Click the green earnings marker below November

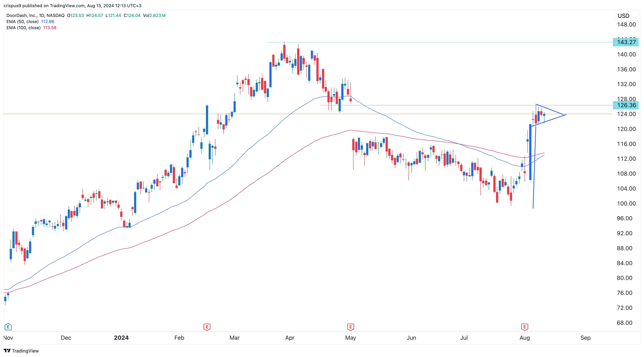(8, 327)
